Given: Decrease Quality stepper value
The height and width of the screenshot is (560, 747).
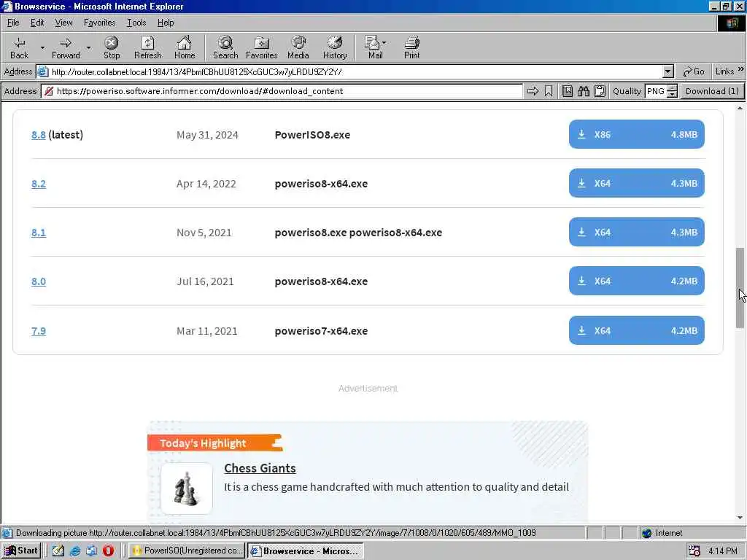Looking at the screenshot, I should pos(672,94).
